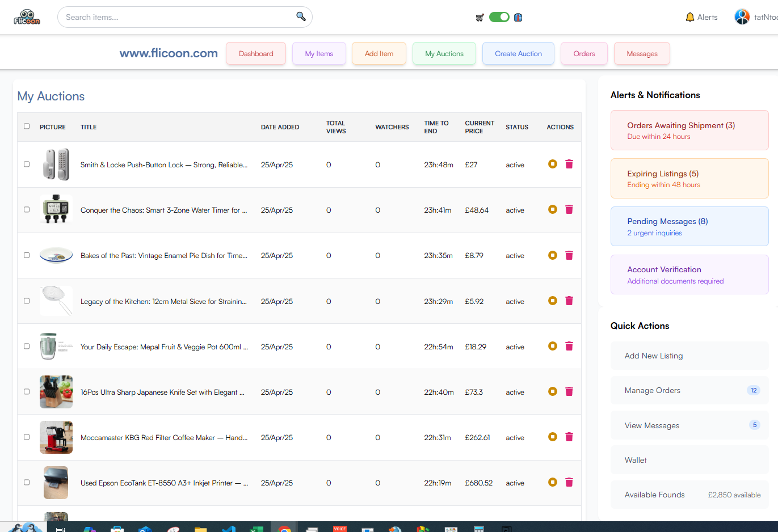The height and width of the screenshot is (532, 778).
Task: Click the magnifier search icon
Action: tap(301, 16)
